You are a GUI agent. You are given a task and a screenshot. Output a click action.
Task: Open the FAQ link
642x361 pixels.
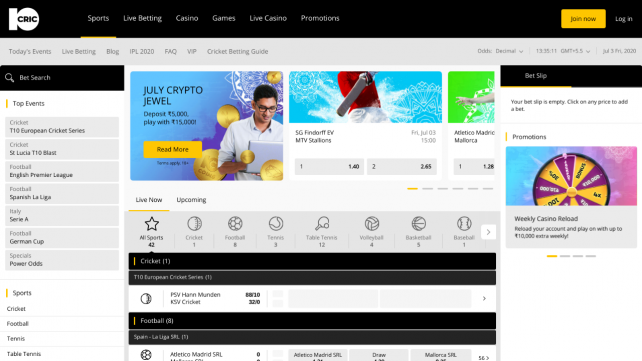coord(170,52)
